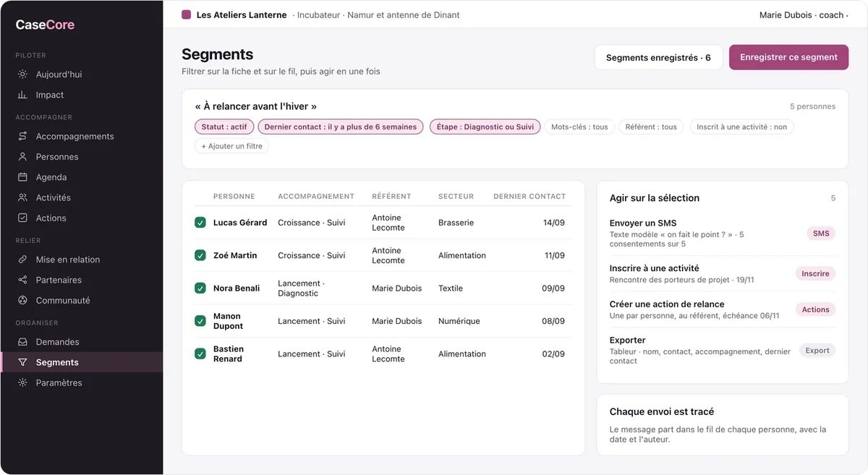This screenshot has width=868, height=475.
Task: Click the 5 personnes count
Action: 812,106
